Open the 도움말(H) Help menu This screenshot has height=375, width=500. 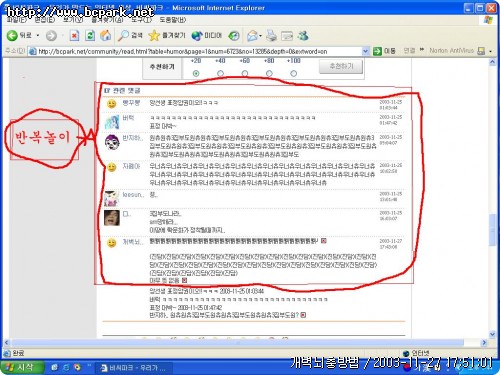[173, 20]
